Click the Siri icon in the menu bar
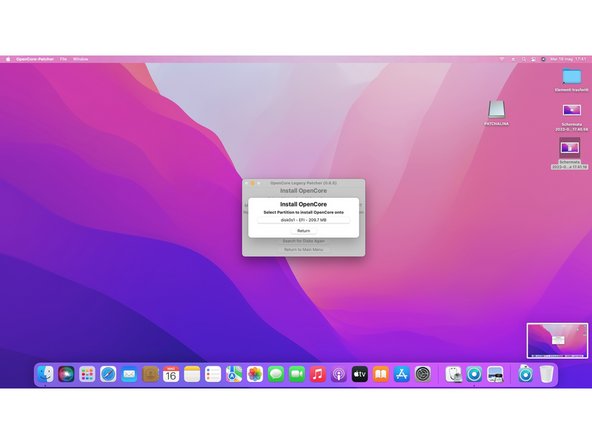Viewport: 592px width, 444px height. (x=543, y=59)
